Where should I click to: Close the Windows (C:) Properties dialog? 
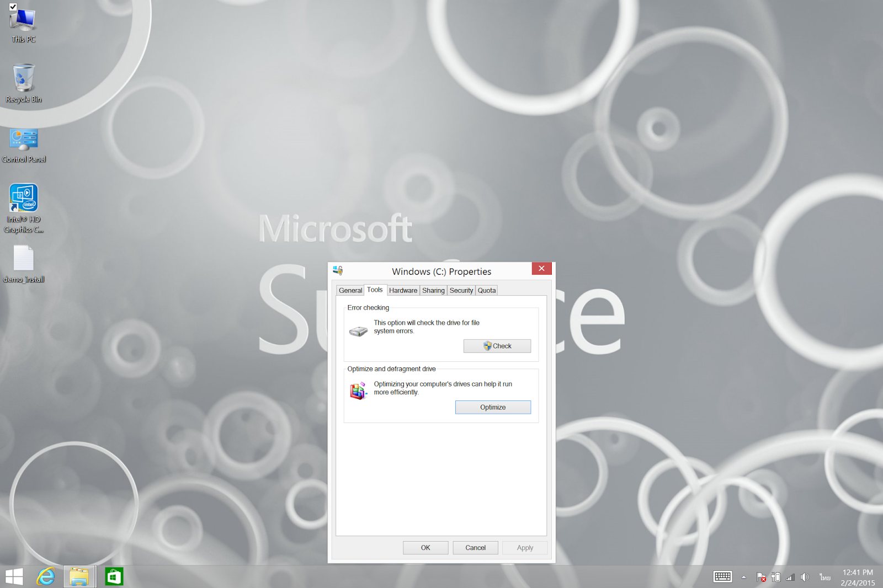pyautogui.click(x=541, y=268)
